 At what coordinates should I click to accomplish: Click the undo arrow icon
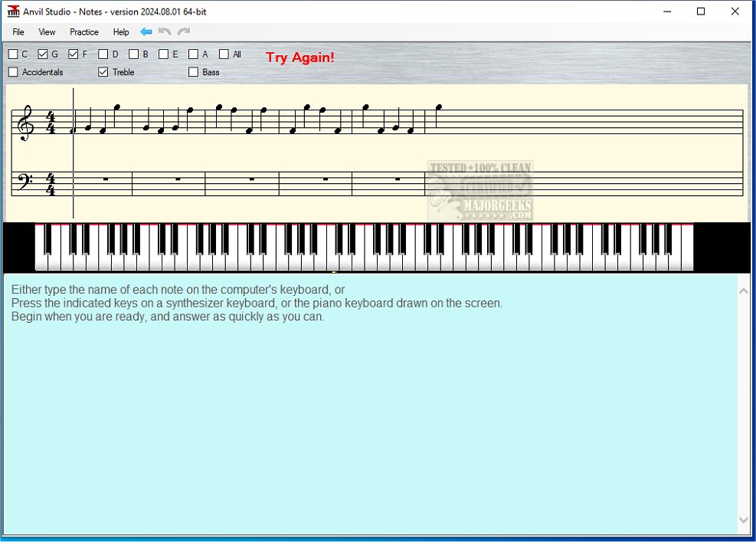pyautogui.click(x=164, y=32)
